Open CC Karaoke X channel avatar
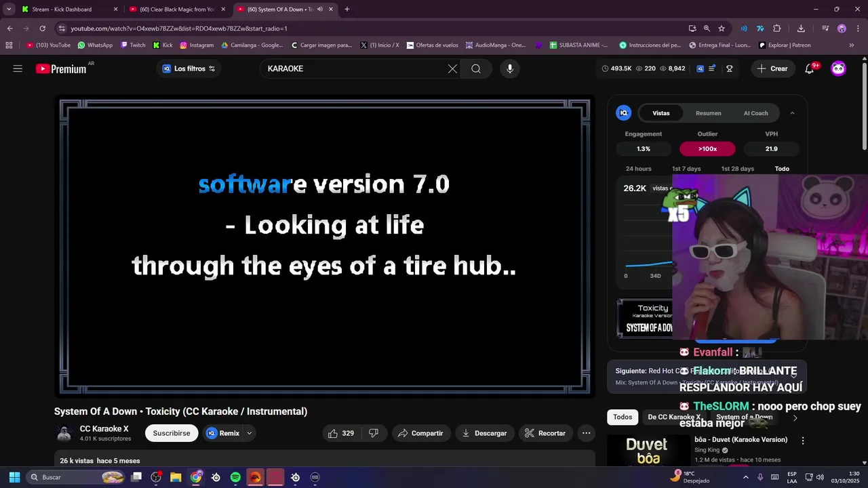 point(64,433)
